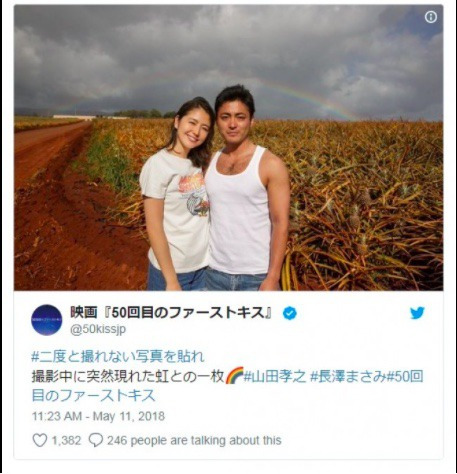Open hashtag #二度と撮れない写真を貼れ
Image resolution: width=457 pixels, height=474 pixels.
(118, 357)
